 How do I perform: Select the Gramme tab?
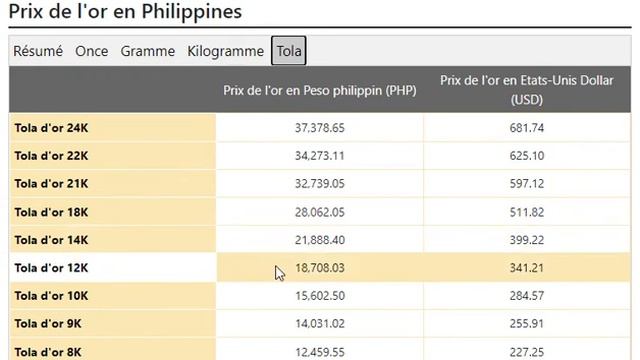147,51
